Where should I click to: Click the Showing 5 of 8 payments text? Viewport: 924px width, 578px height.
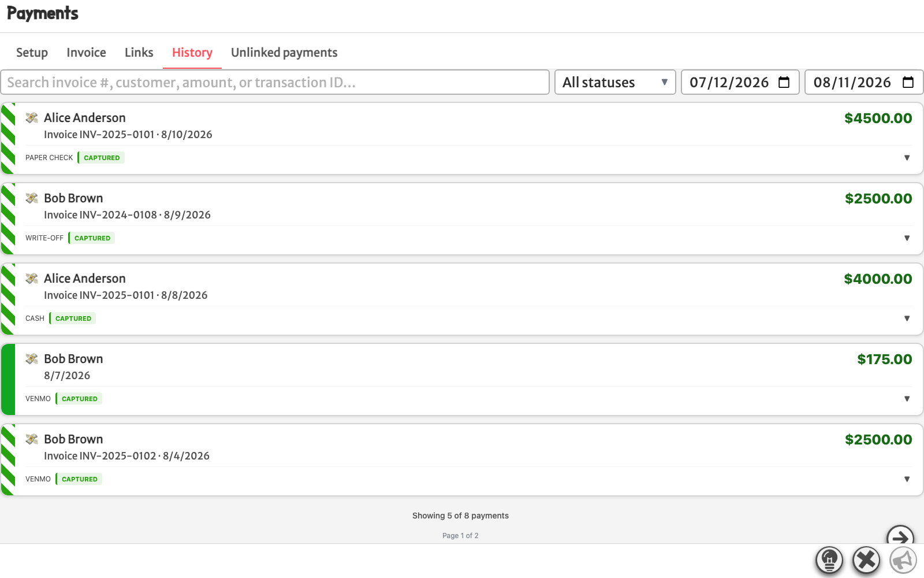[460, 516]
